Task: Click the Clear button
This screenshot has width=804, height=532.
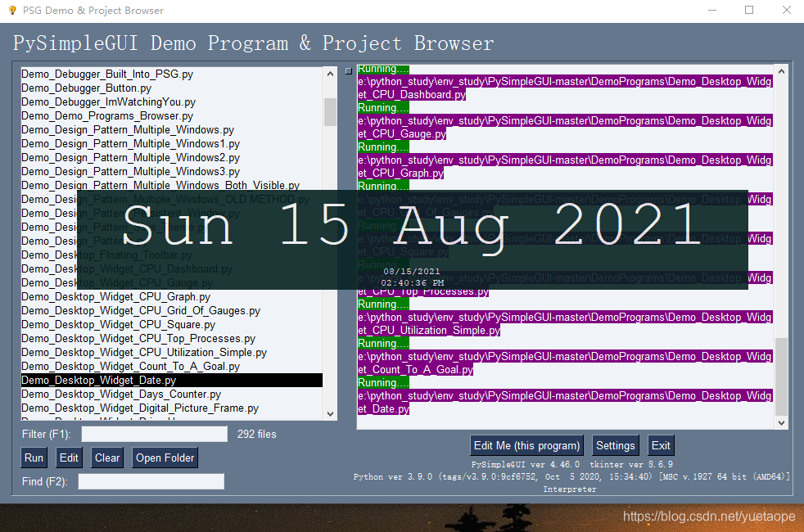Action: [107, 458]
